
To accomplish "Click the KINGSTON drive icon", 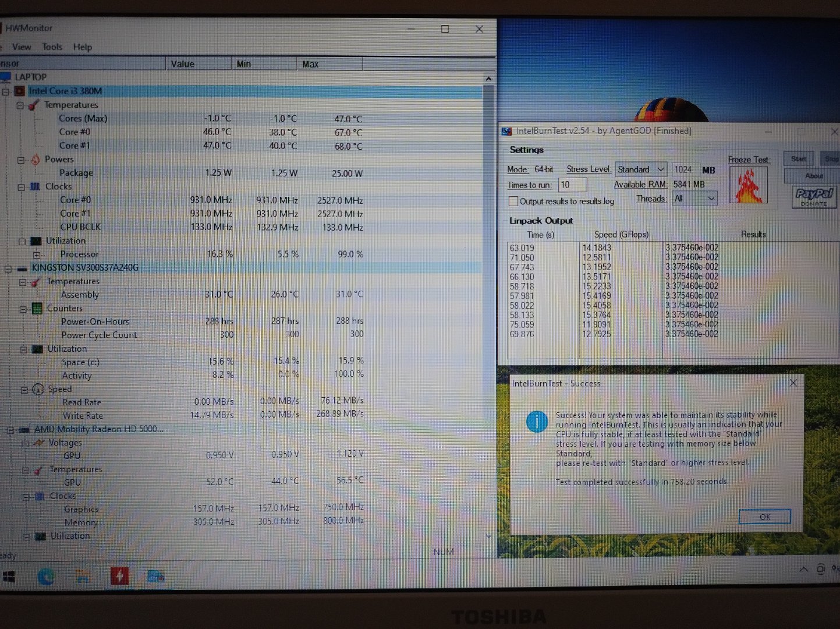I will (22, 268).
